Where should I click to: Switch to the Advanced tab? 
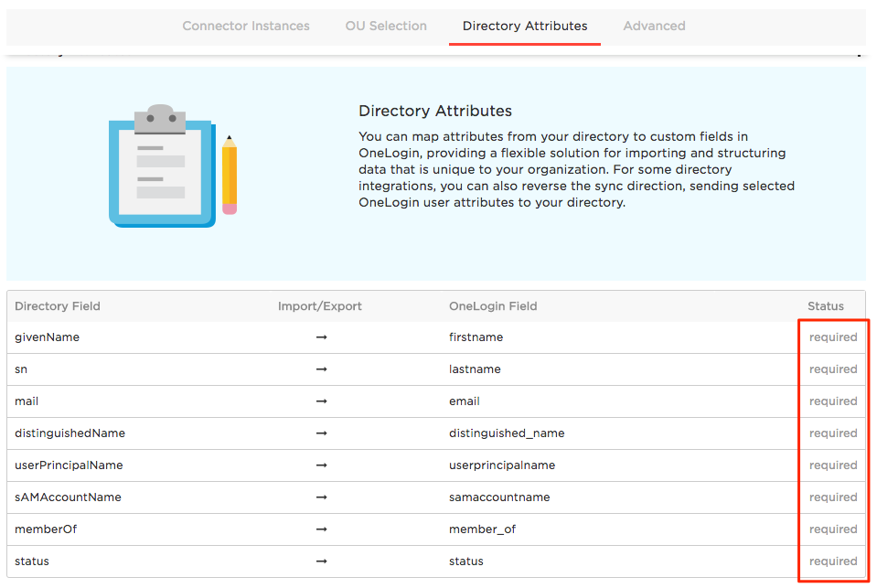[654, 26]
